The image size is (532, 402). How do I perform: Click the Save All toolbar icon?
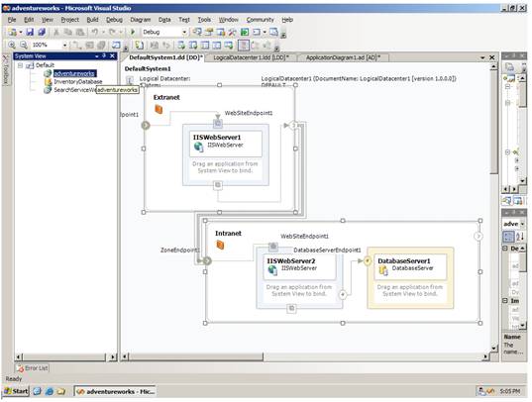coord(42,33)
